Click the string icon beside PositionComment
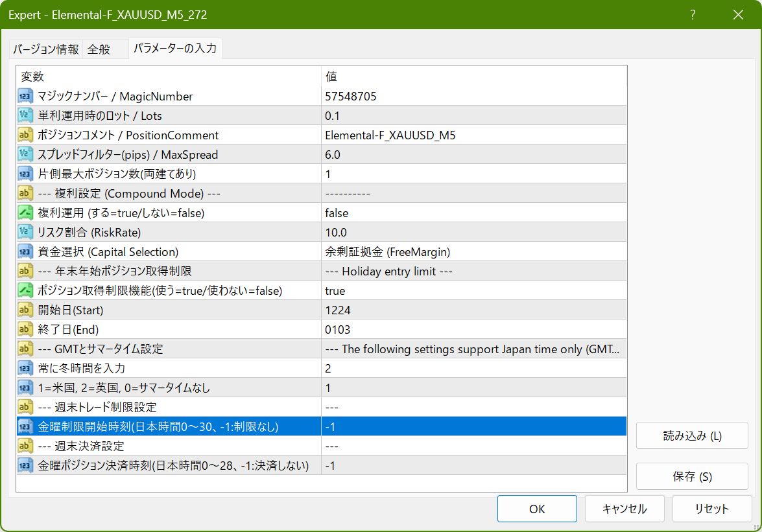The width and height of the screenshot is (762, 532). 26,135
